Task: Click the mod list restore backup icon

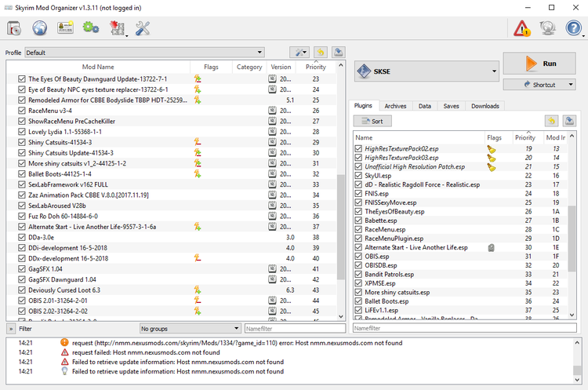Action: coord(321,52)
